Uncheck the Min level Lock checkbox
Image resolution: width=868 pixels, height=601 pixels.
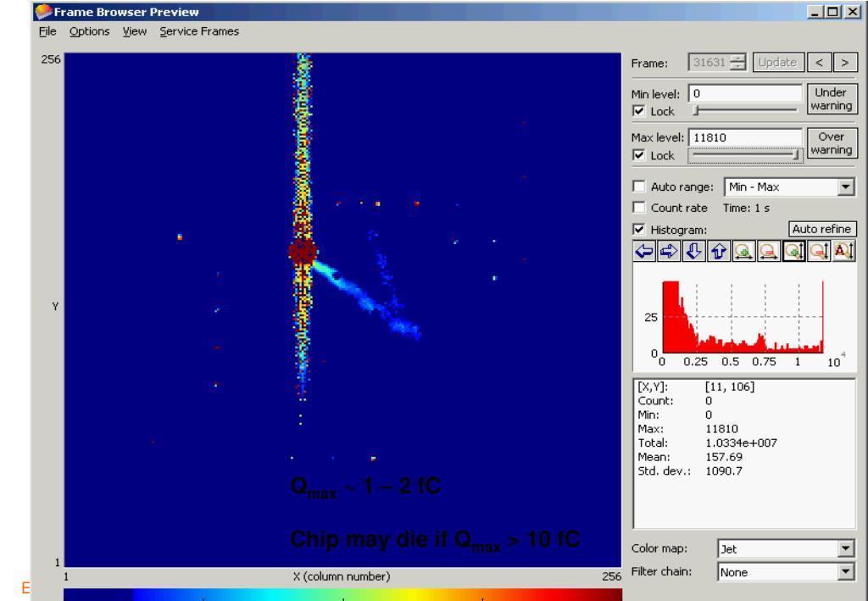(x=641, y=111)
